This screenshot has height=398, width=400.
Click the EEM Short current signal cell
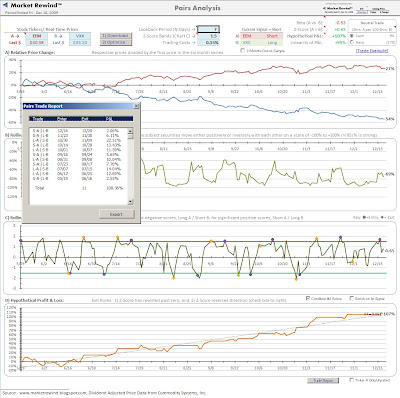pos(261,36)
